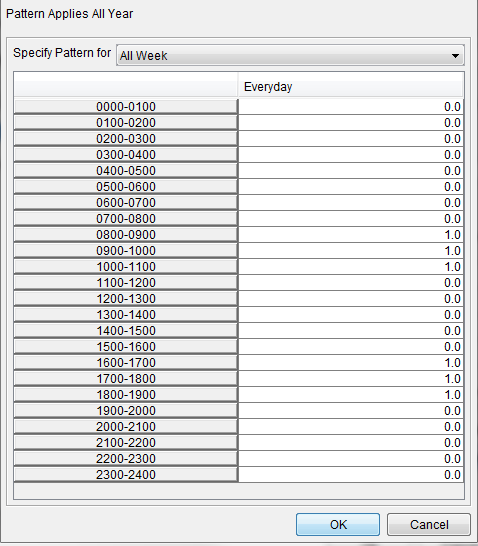Edit the 1.0 value for 1700-1800
The height and width of the screenshot is (546, 478).
click(x=351, y=379)
